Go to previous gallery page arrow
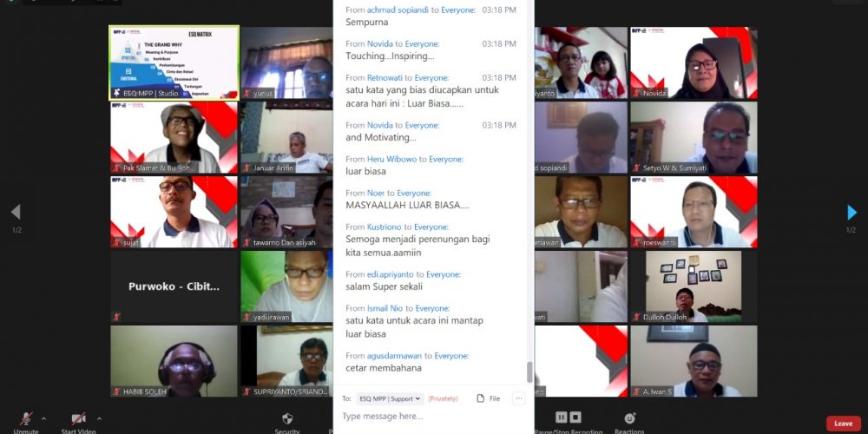This screenshot has height=434, width=868. pos(15,213)
